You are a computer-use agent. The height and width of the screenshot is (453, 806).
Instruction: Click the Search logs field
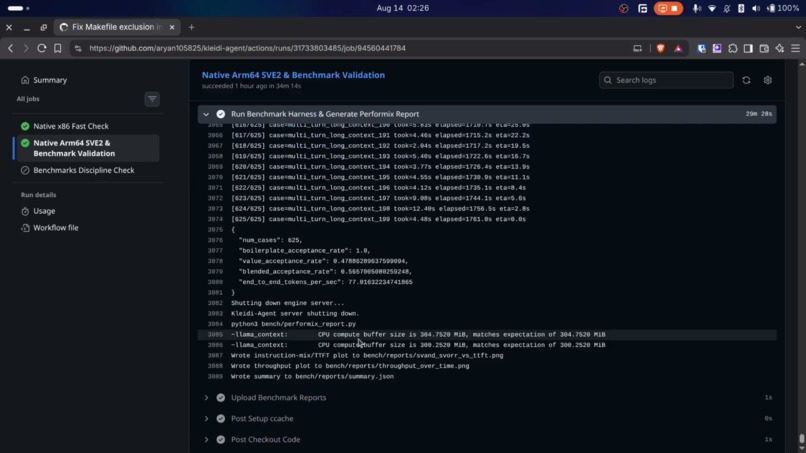click(666, 80)
